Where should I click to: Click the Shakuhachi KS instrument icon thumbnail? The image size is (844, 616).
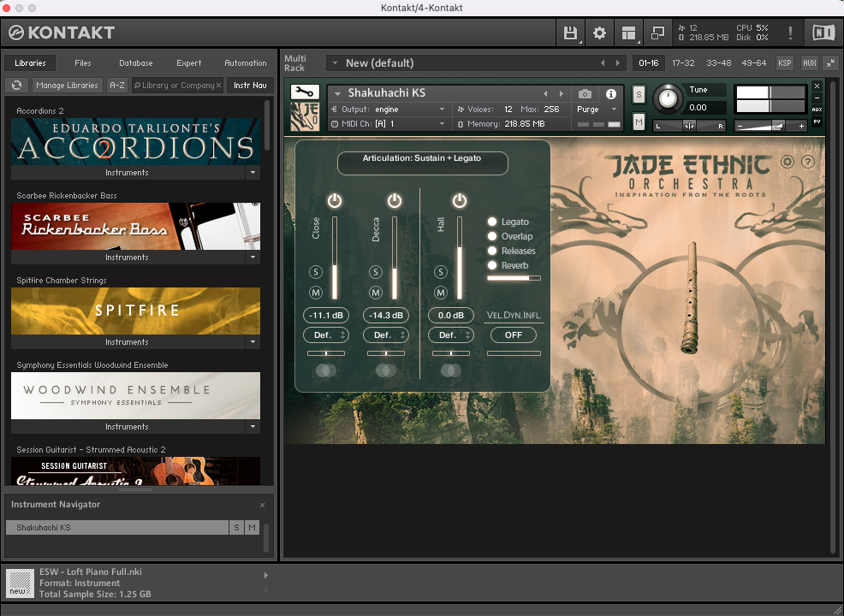coord(305,116)
